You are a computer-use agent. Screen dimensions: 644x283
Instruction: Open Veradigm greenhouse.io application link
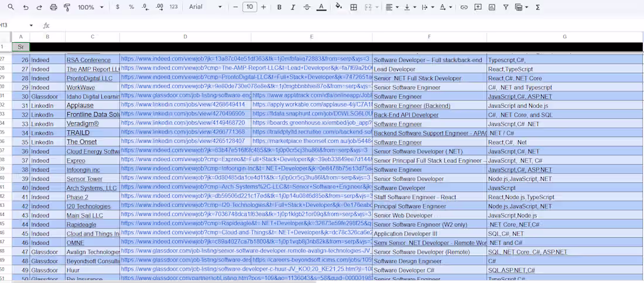point(312,123)
